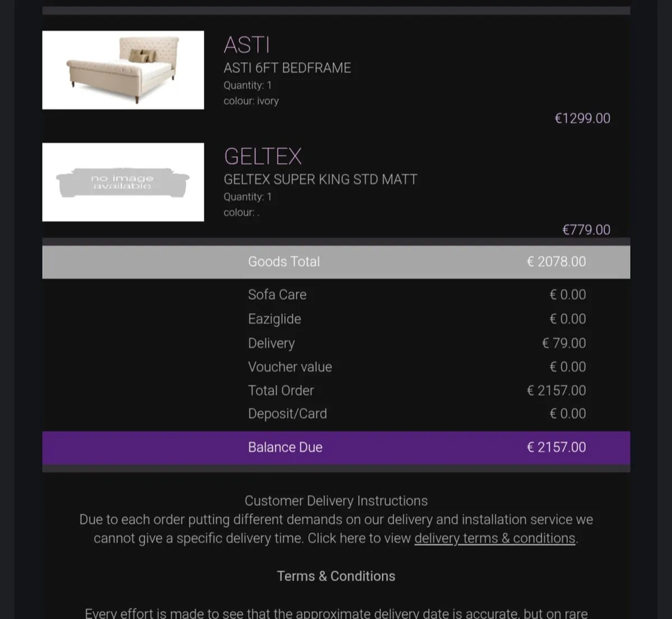The height and width of the screenshot is (619, 672).
Task: Click the purple Balance Due label
Action: [x=285, y=447]
